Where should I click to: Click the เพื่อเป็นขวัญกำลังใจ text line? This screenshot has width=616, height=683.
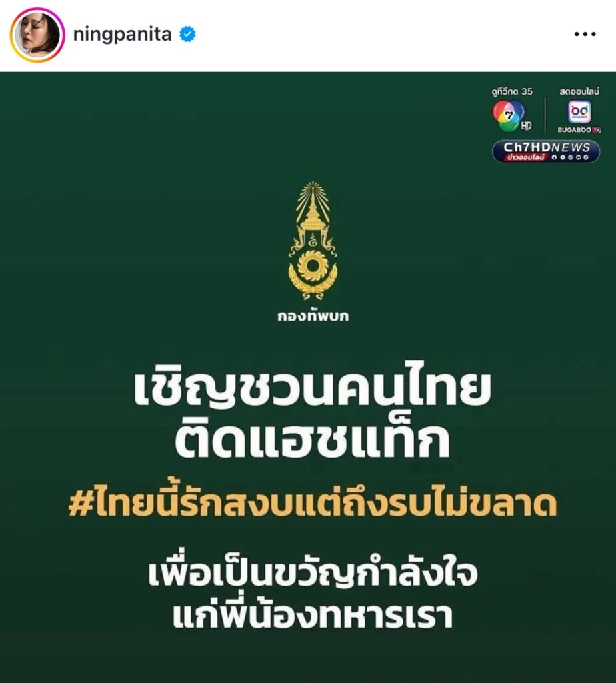coord(313,574)
